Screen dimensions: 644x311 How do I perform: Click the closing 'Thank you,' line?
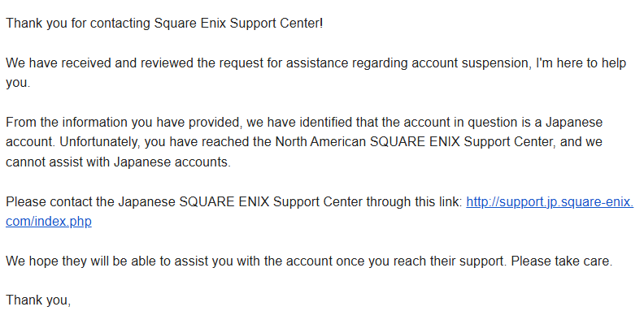coord(38,300)
